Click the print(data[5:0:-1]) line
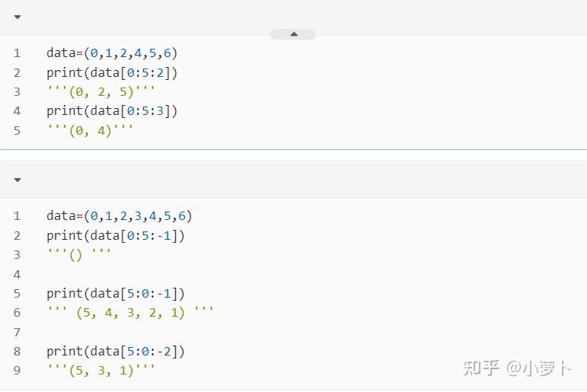The image size is (587, 392). [x=116, y=294]
